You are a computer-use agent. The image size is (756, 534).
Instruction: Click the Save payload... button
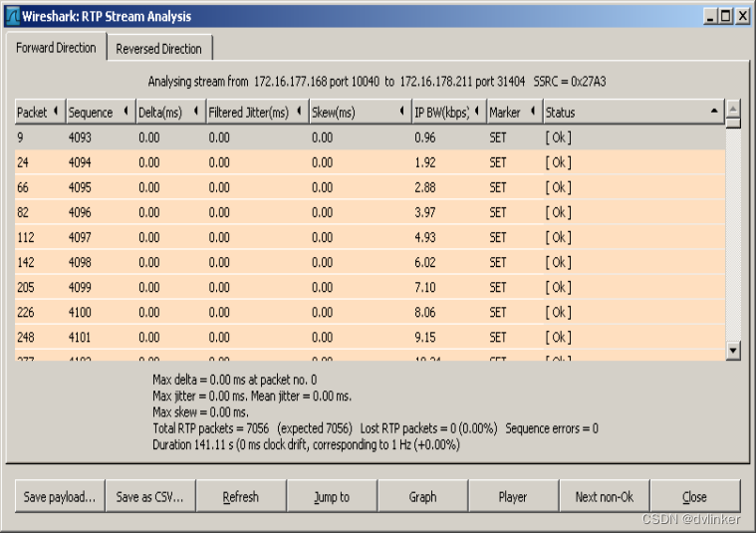(60, 496)
